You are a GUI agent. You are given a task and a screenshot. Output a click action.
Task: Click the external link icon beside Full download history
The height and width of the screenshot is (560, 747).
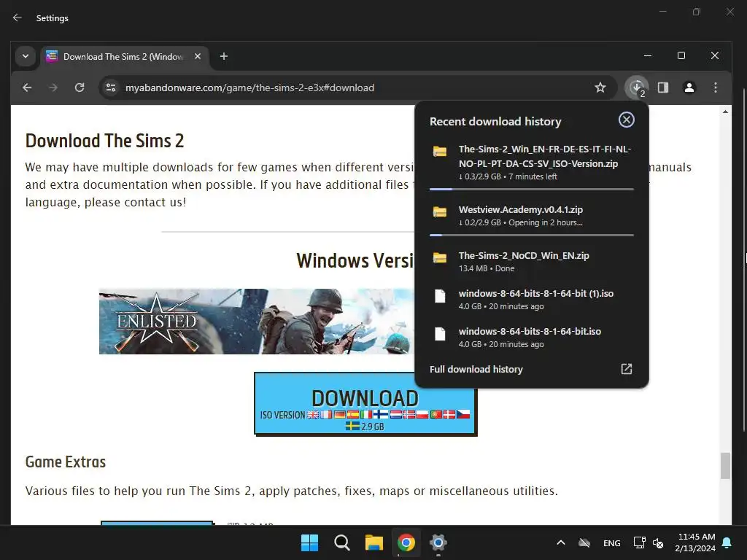tap(627, 369)
